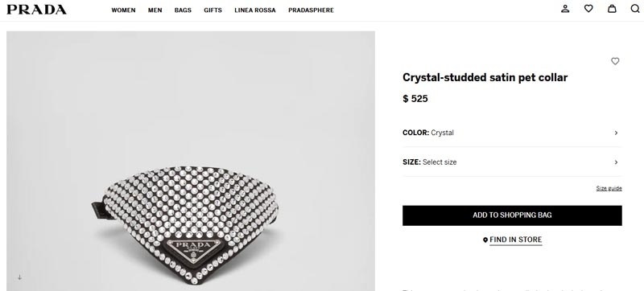Open the wishlist heart in header
The image size is (644, 291).
(588, 9)
